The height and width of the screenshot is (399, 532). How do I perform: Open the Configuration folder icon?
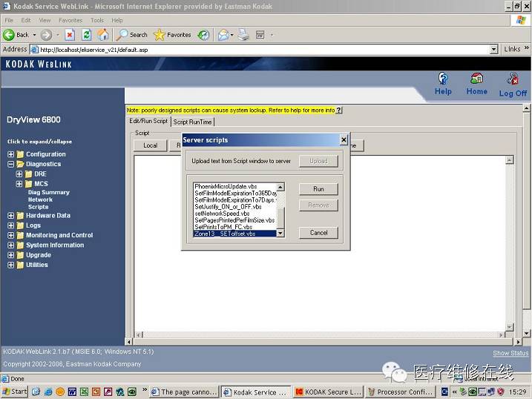[x=20, y=154]
